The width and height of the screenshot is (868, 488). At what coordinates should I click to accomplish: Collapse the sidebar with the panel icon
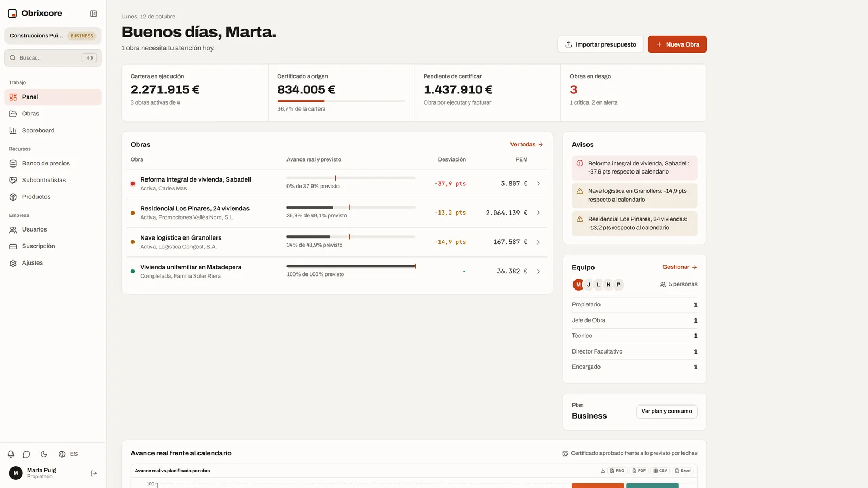[93, 14]
